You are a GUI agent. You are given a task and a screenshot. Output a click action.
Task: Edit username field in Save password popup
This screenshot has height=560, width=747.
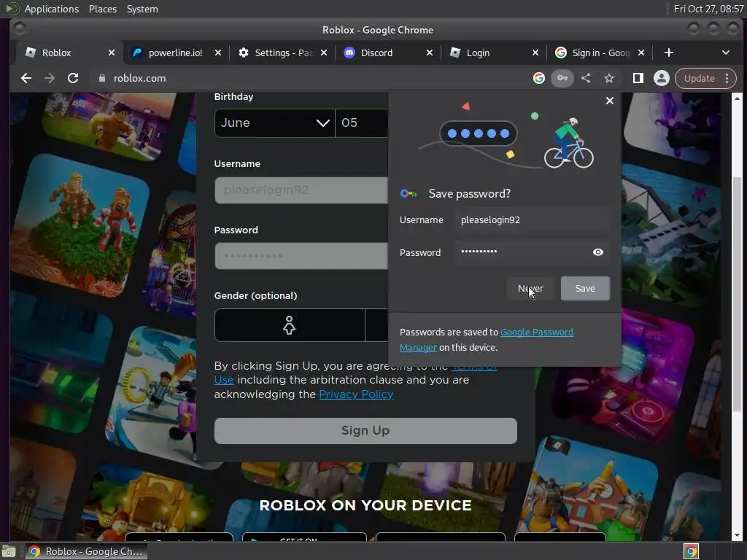532,220
